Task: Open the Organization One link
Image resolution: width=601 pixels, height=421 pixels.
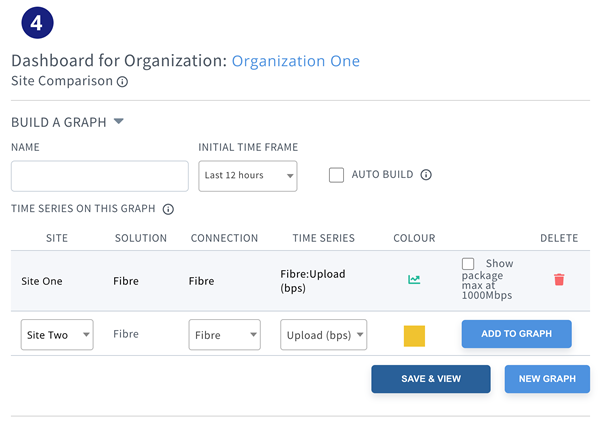Action: [296, 61]
